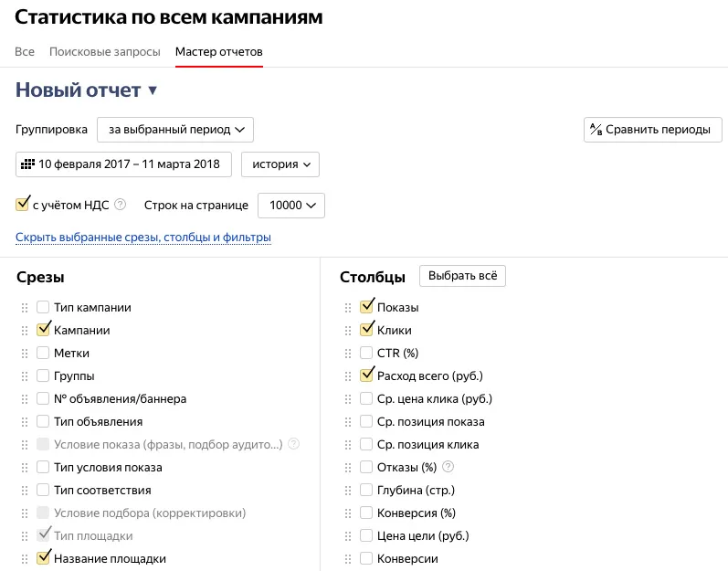Switch to the Поисковые запросы tab
728x571 pixels.
pyautogui.click(x=105, y=51)
